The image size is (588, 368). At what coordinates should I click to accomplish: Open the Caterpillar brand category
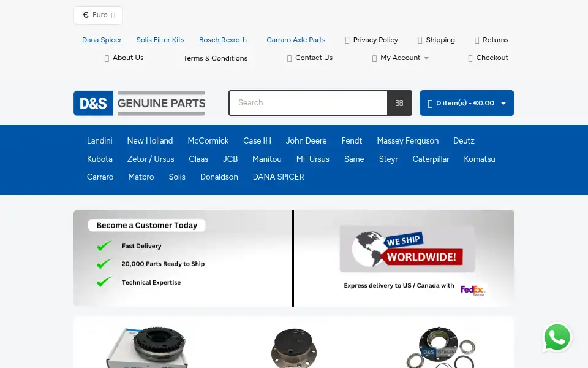(431, 159)
